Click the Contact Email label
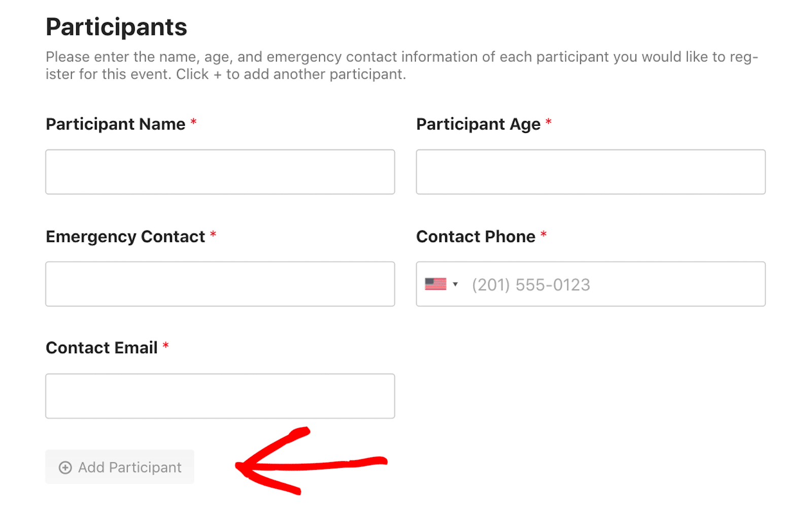The width and height of the screenshot is (812, 518). coord(101,348)
